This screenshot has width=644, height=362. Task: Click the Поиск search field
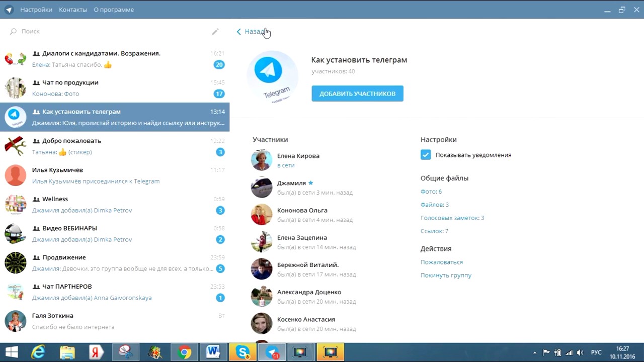[108, 31]
